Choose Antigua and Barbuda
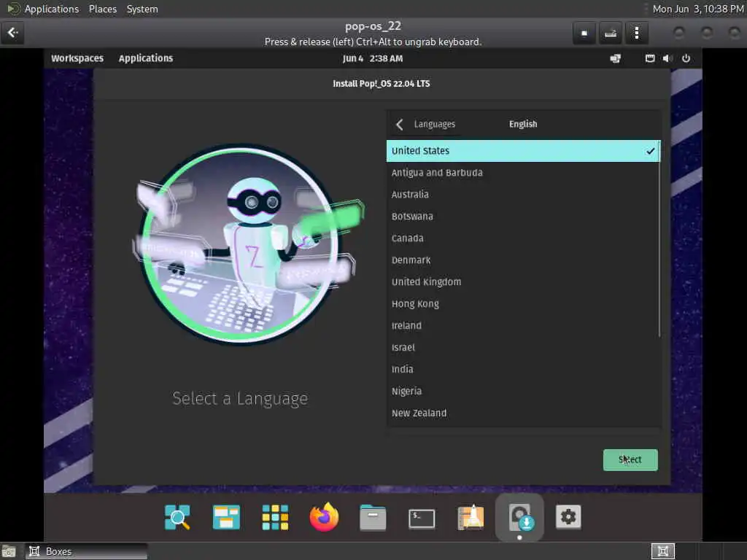Screen dimensions: 747x560 pos(523,172)
